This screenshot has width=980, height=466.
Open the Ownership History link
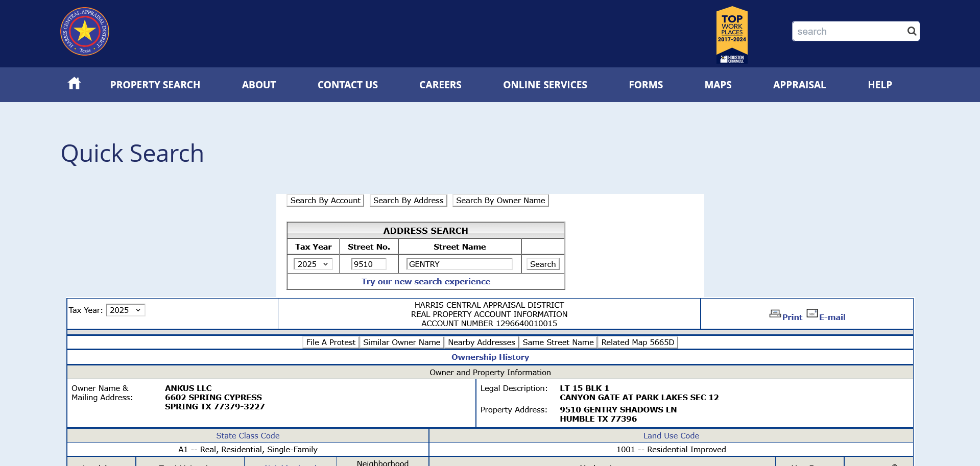(x=490, y=357)
